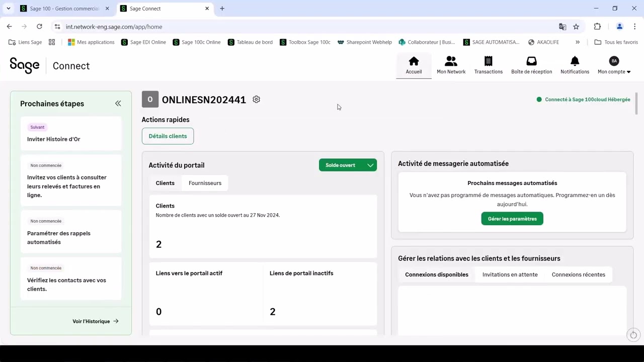This screenshot has width=644, height=362.
Task: Collapse the Prochaines étapes panel
Action: pyautogui.click(x=118, y=104)
